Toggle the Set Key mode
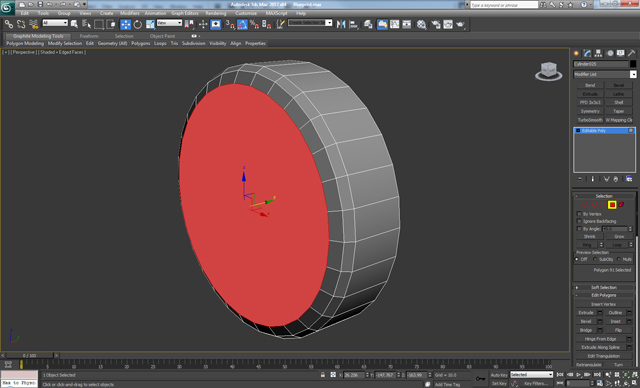 click(499, 383)
